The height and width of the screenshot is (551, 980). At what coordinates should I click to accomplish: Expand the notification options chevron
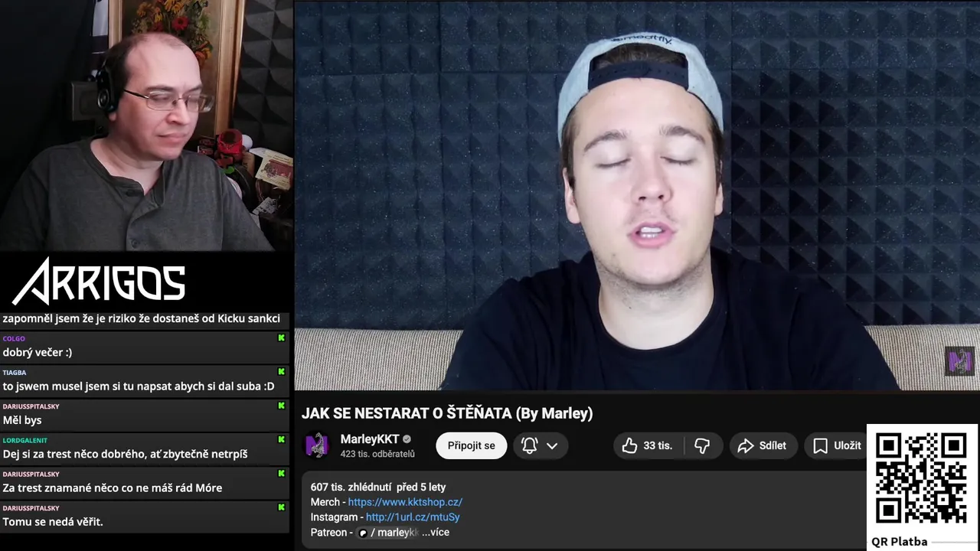[x=552, y=446]
